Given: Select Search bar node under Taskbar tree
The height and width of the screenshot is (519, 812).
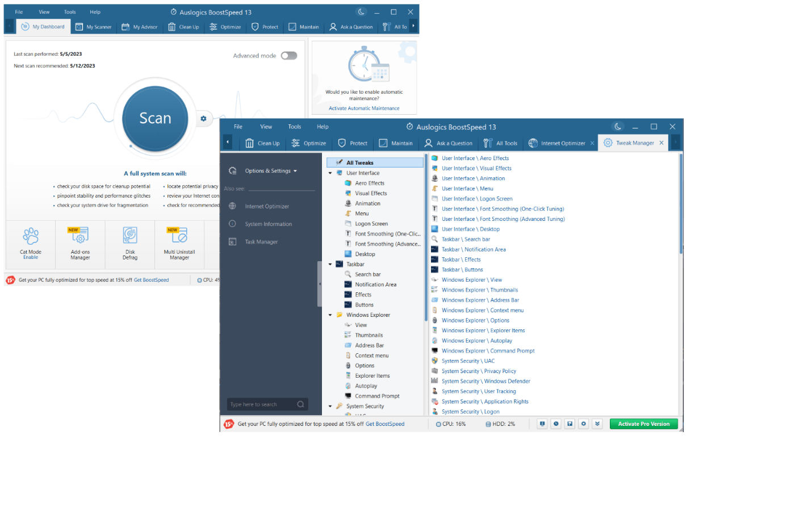Looking at the screenshot, I should (368, 274).
